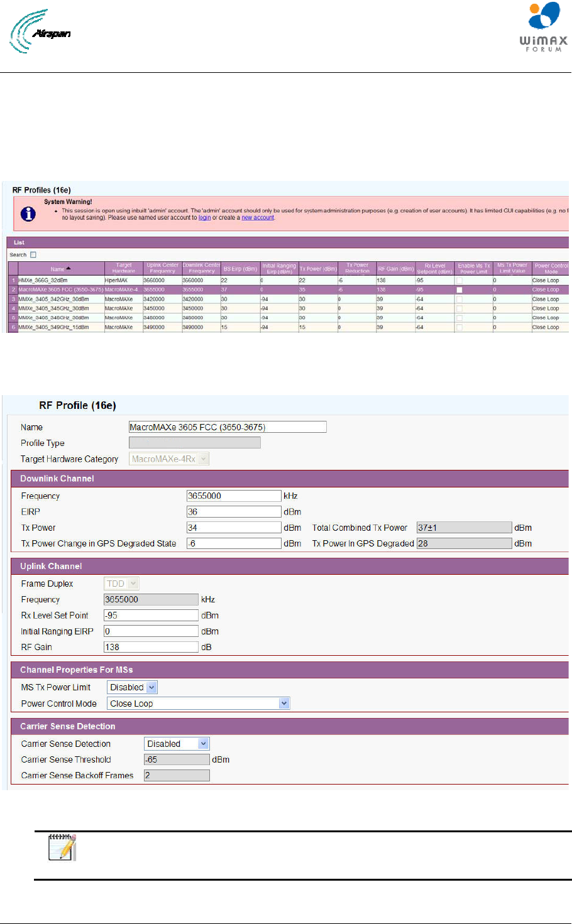The width and height of the screenshot is (572, 924).
Task: Click Tx Power In GPS Degraded 28 field
Action: (x=465, y=543)
